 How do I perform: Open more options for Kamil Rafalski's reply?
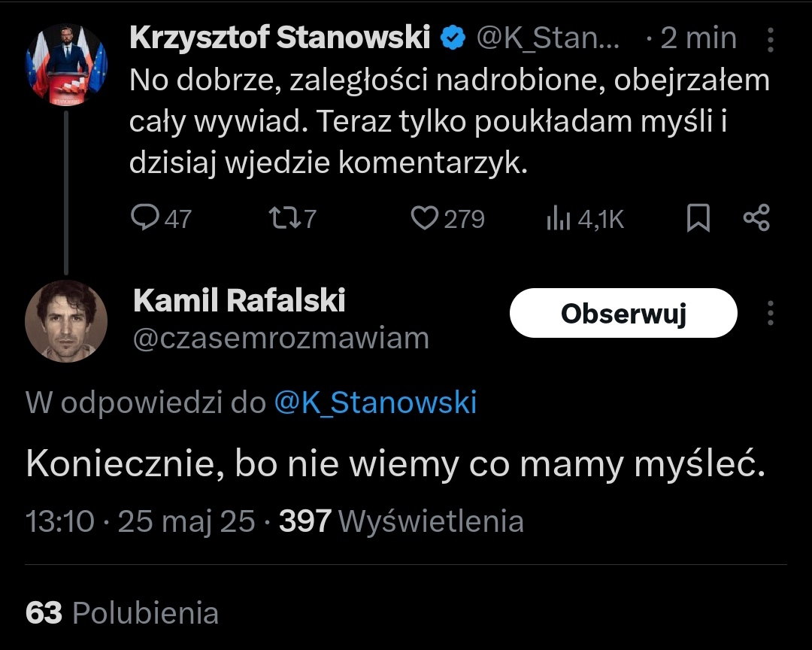(x=770, y=313)
